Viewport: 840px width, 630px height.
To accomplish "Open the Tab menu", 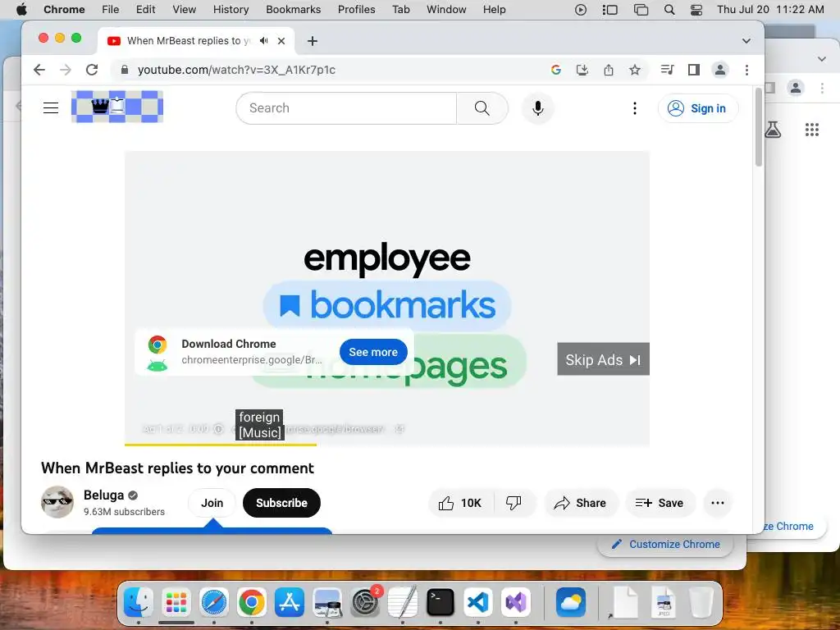I will tap(400, 10).
